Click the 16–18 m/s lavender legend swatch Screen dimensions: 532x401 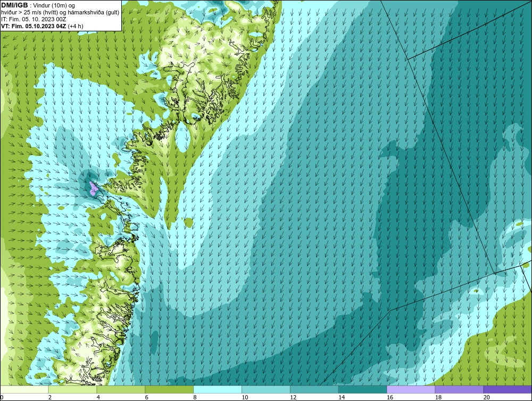[411, 389]
